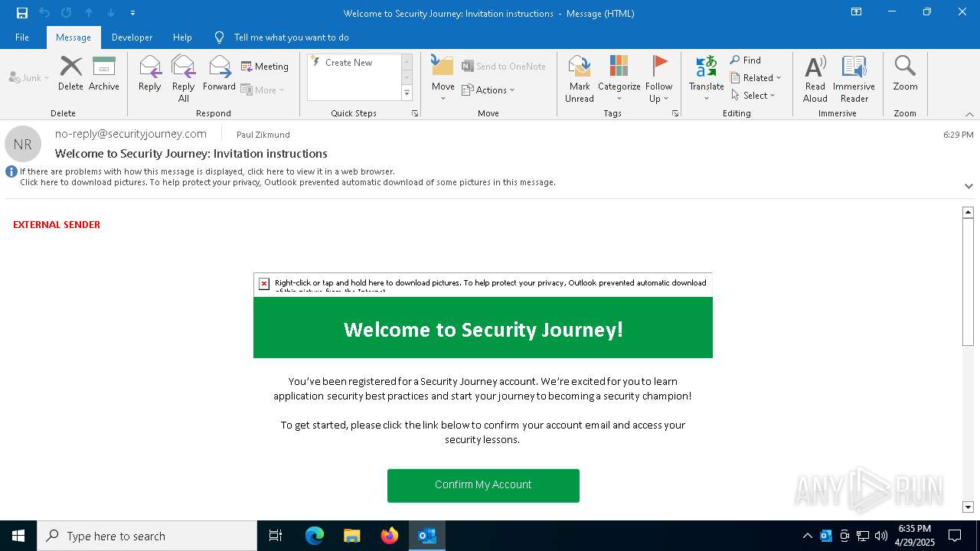Screen dimensions: 980x551
Task: Reply to the sender
Action: pyautogui.click(x=150, y=73)
